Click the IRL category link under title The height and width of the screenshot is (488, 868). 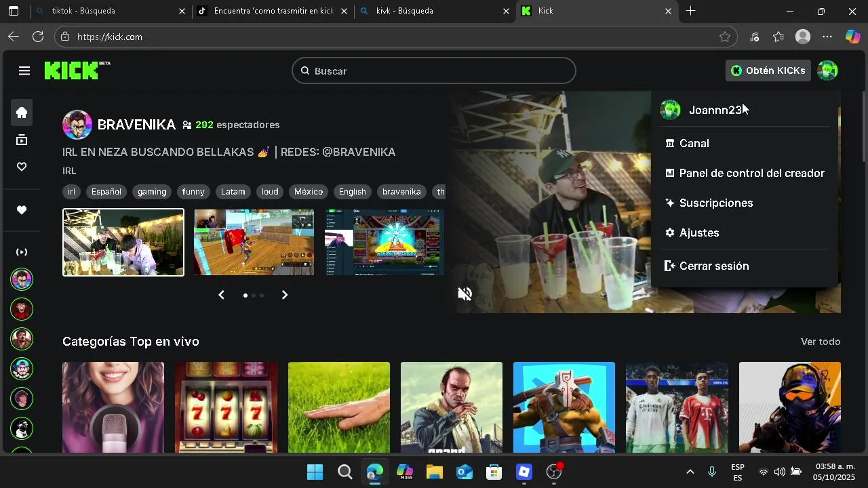69,171
